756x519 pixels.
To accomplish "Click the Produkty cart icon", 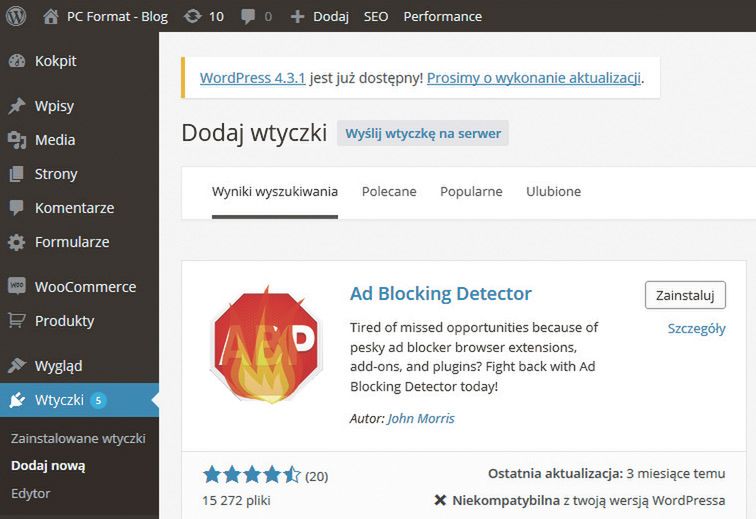I will [16, 321].
